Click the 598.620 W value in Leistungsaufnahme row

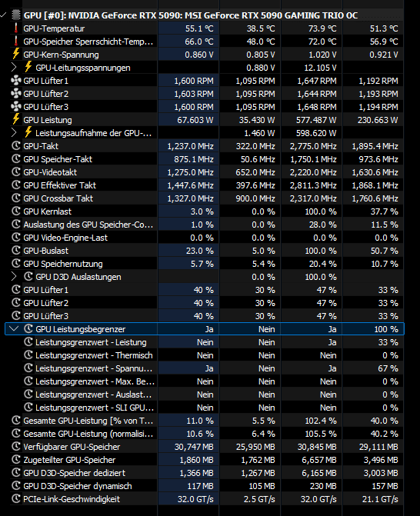(x=316, y=133)
